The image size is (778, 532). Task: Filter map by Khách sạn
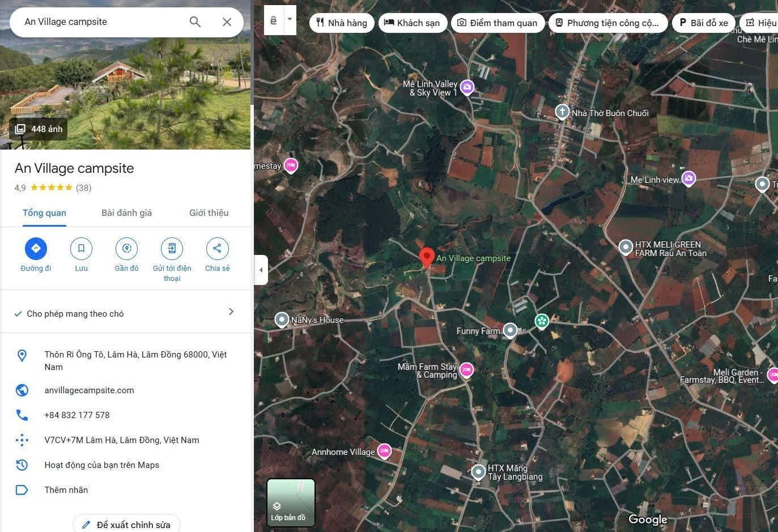[x=412, y=23]
